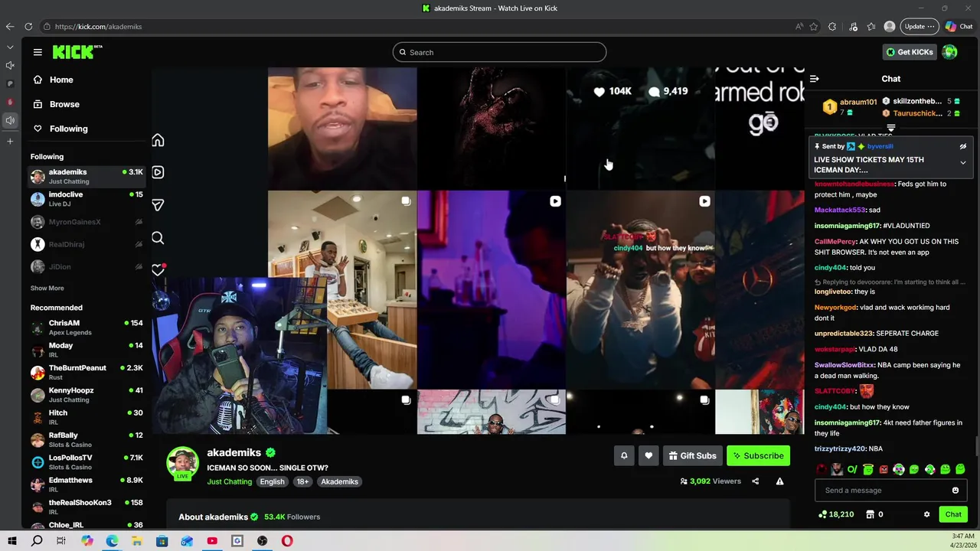
Task: Click Instagram search icon in stream
Action: [x=158, y=238]
